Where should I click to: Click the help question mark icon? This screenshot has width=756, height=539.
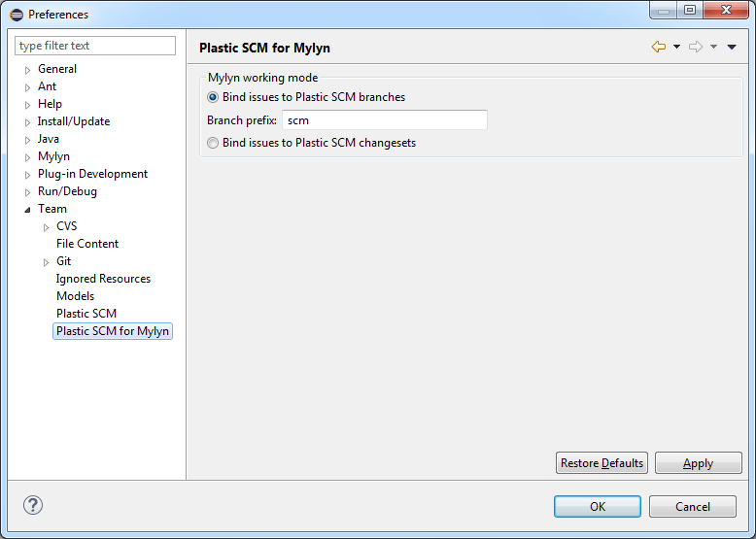click(33, 505)
